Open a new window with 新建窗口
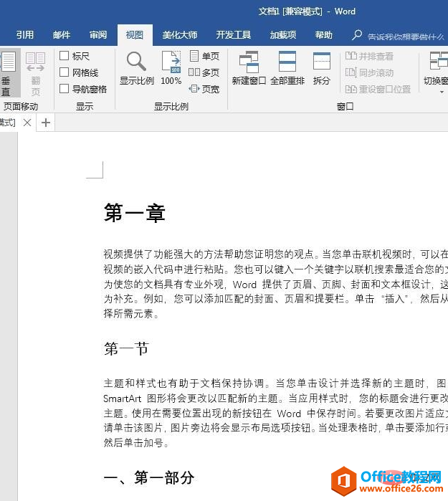The image size is (448, 501). tap(249, 69)
